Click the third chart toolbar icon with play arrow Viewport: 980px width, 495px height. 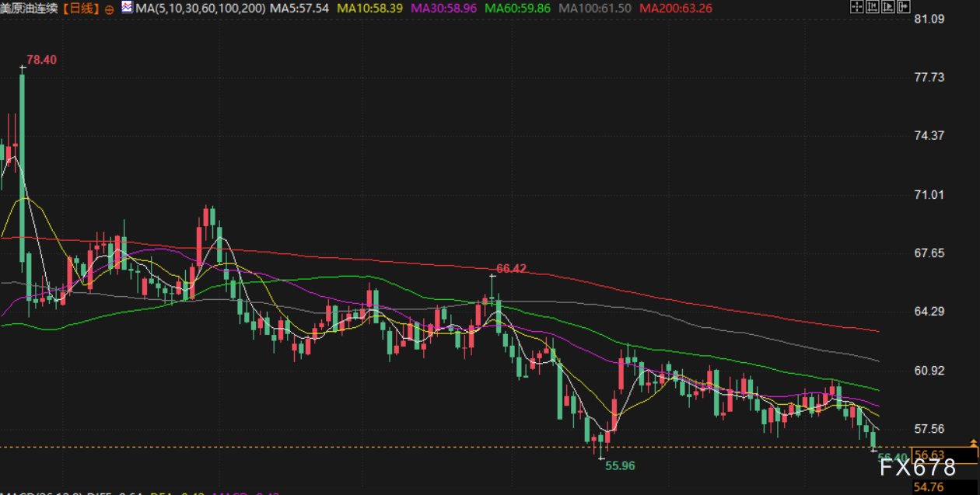pos(890,7)
